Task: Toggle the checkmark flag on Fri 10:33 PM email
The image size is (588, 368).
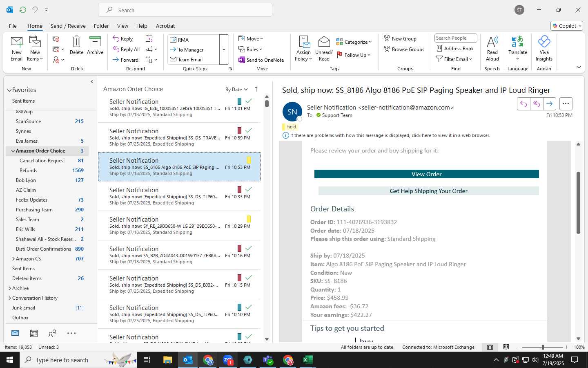Action: coord(249,189)
